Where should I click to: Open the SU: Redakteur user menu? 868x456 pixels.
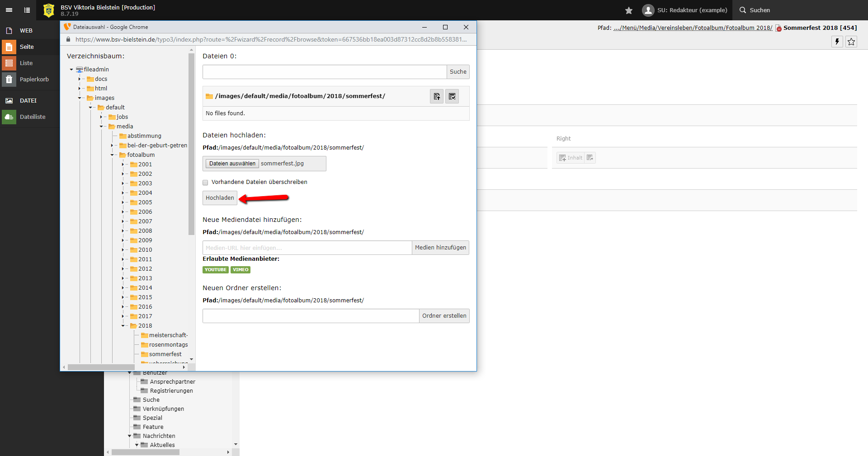tap(684, 10)
